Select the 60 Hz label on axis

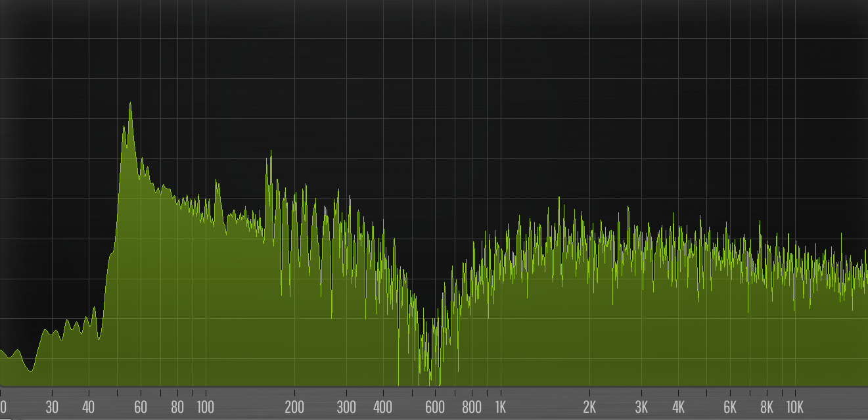point(141,407)
